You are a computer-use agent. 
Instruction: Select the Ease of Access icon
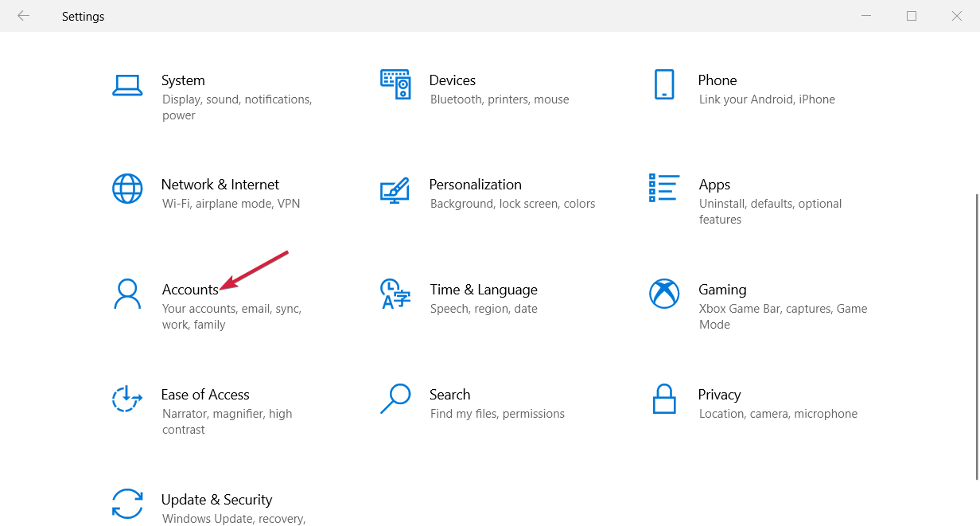point(127,399)
